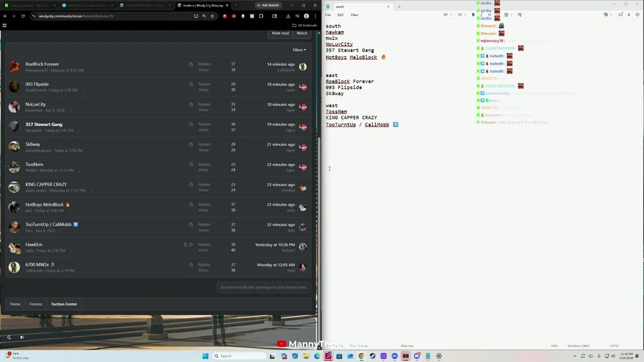
Task: Open Notepad settings gear
Action: (x=637, y=15)
